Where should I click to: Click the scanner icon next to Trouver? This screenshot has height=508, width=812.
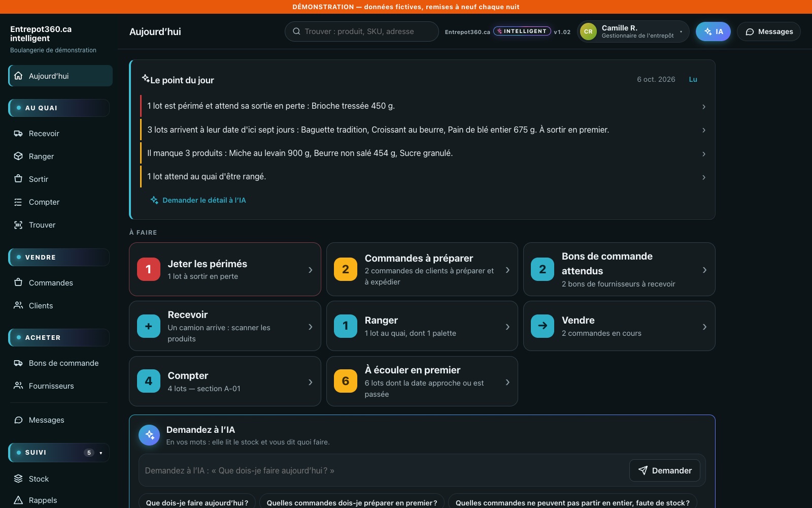(18, 225)
